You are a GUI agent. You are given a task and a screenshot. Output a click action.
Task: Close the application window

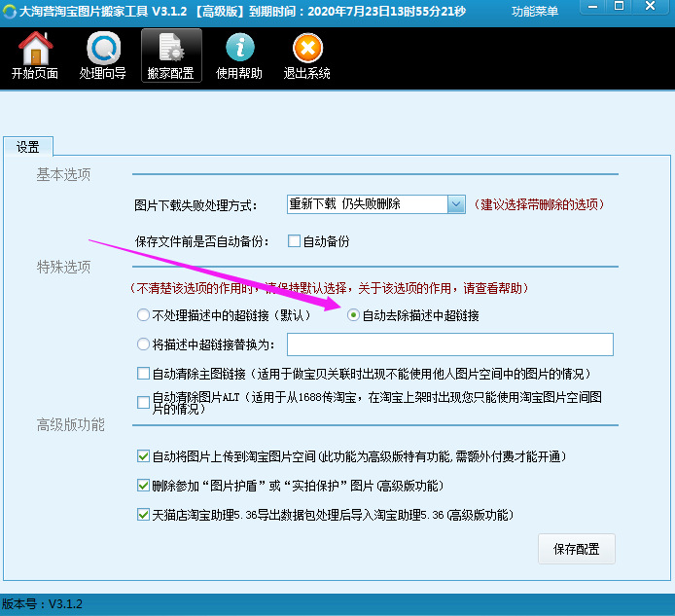click(x=651, y=7)
